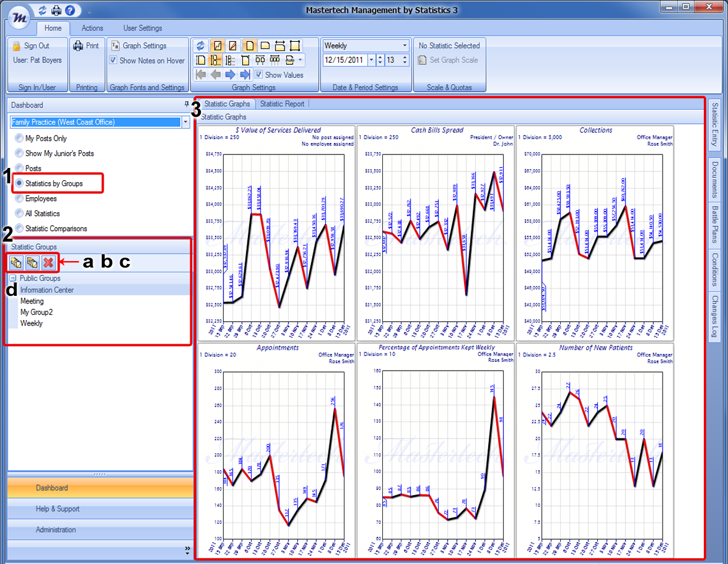
Task: Click the date spinner arrows beside 12/15/2011
Action: tap(380, 60)
